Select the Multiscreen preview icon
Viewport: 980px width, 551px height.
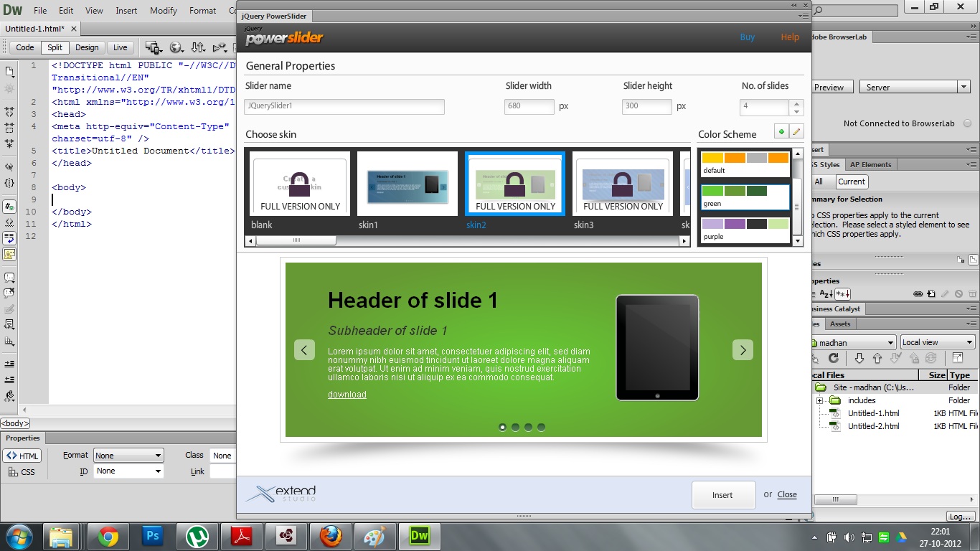click(152, 47)
